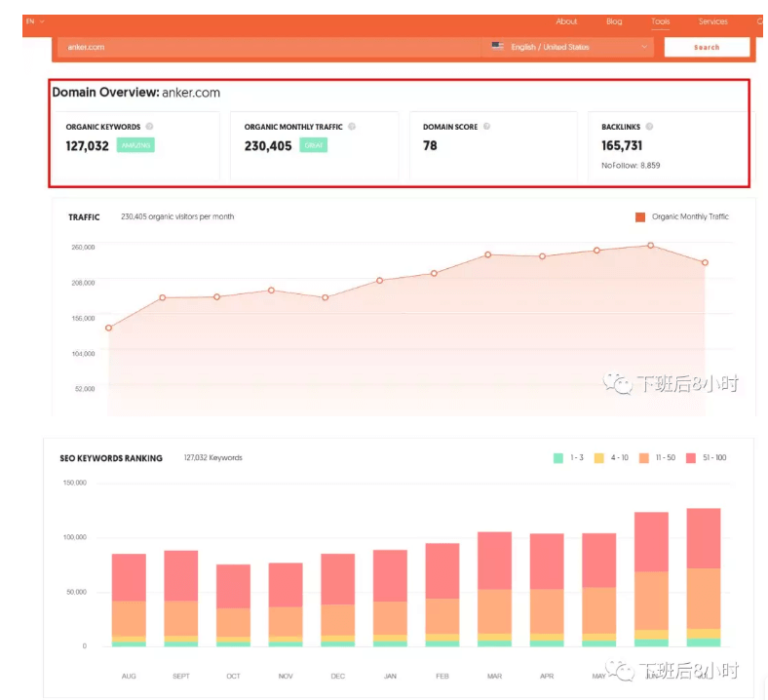Click the Domain Score help icon

click(x=486, y=127)
